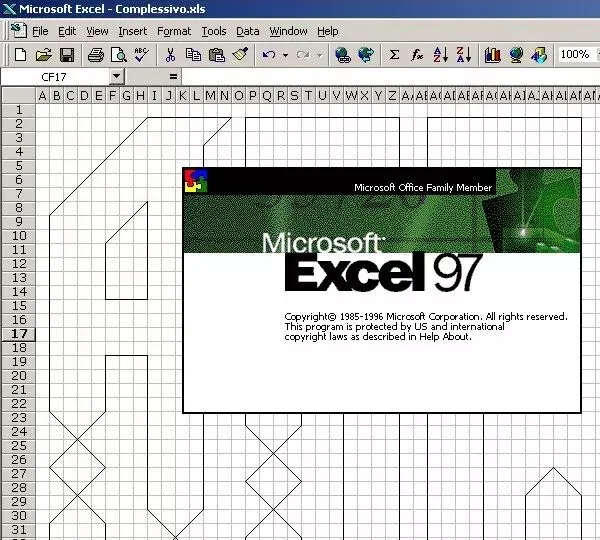Open the Tools menu
This screenshot has height=540, width=600.
pyautogui.click(x=214, y=31)
